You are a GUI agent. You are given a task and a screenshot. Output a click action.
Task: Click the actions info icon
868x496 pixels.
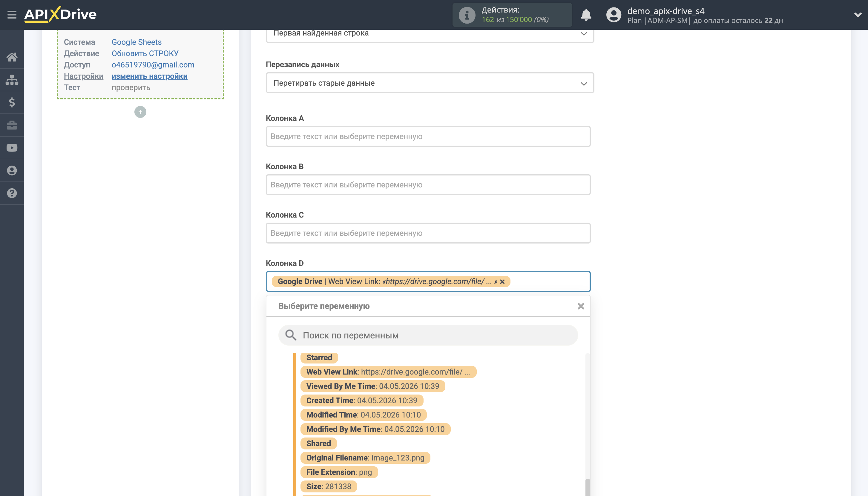(467, 15)
